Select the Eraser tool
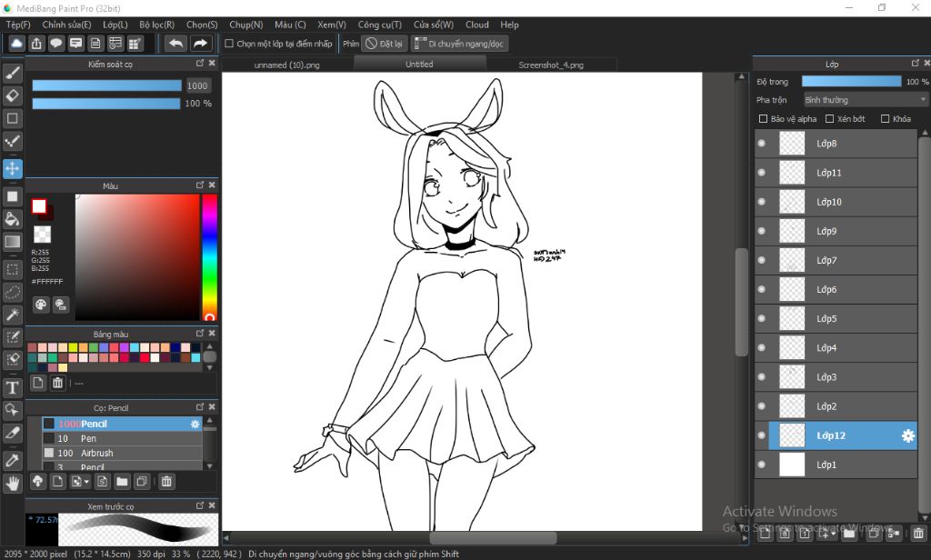The height and width of the screenshot is (560, 931). (x=13, y=95)
